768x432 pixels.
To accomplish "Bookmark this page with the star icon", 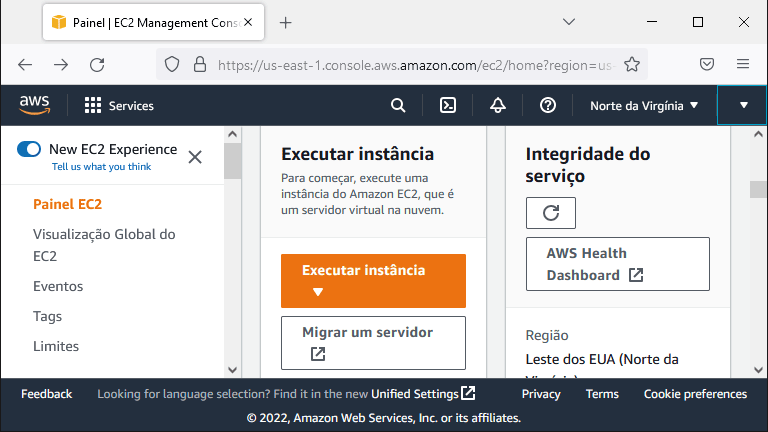I will click(x=632, y=64).
